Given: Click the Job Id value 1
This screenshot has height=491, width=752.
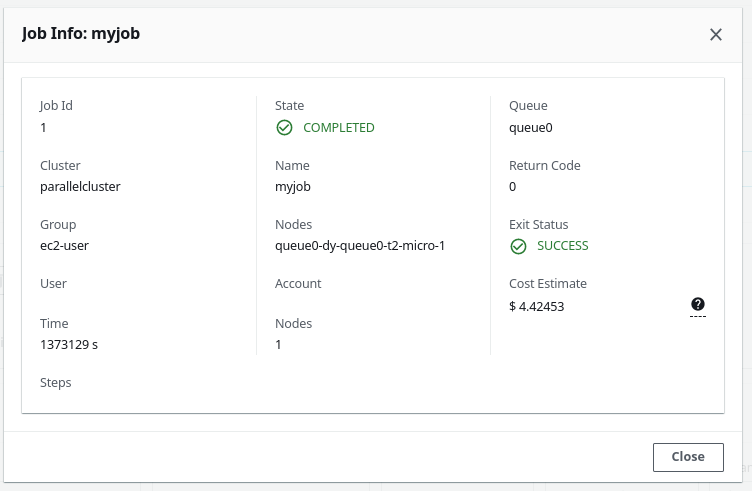Looking at the screenshot, I should click(x=43, y=128).
